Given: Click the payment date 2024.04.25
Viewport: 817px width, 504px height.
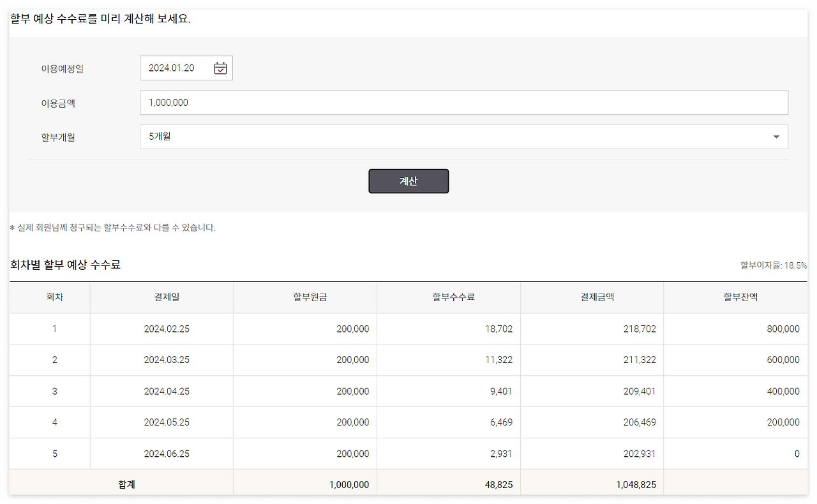Looking at the screenshot, I should pos(167,391).
